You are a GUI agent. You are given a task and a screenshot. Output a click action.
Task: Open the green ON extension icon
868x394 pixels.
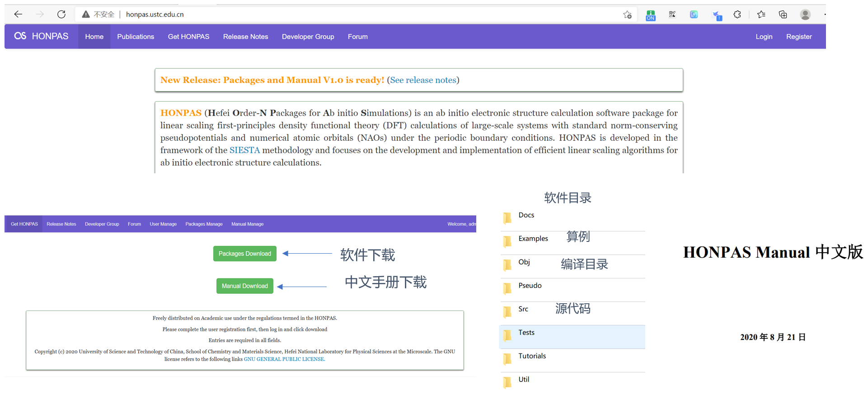tap(651, 15)
